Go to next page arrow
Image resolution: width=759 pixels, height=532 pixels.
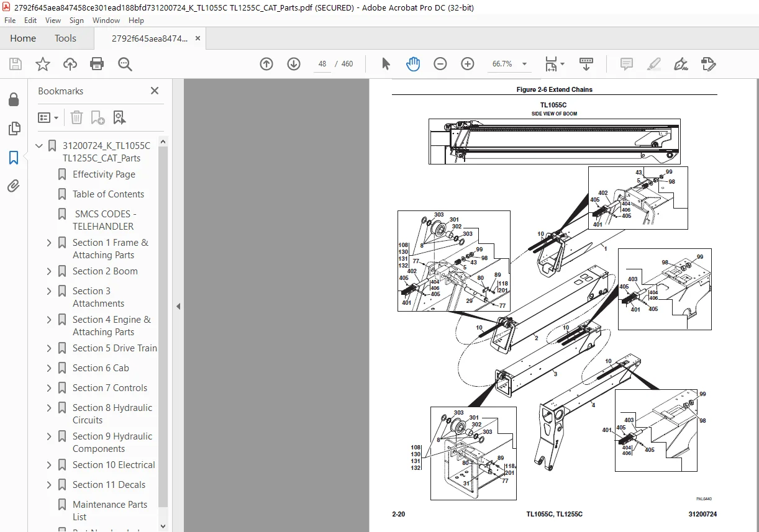(294, 64)
